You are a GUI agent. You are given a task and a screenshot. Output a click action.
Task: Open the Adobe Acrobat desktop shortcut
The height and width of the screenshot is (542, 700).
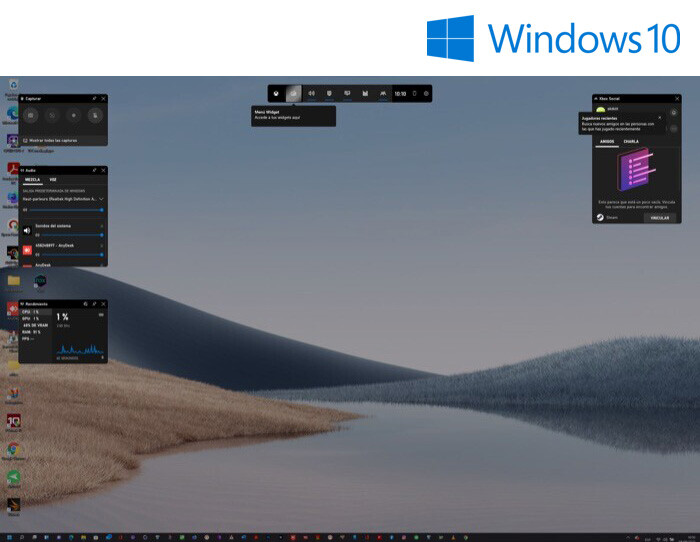click(x=13, y=169)
